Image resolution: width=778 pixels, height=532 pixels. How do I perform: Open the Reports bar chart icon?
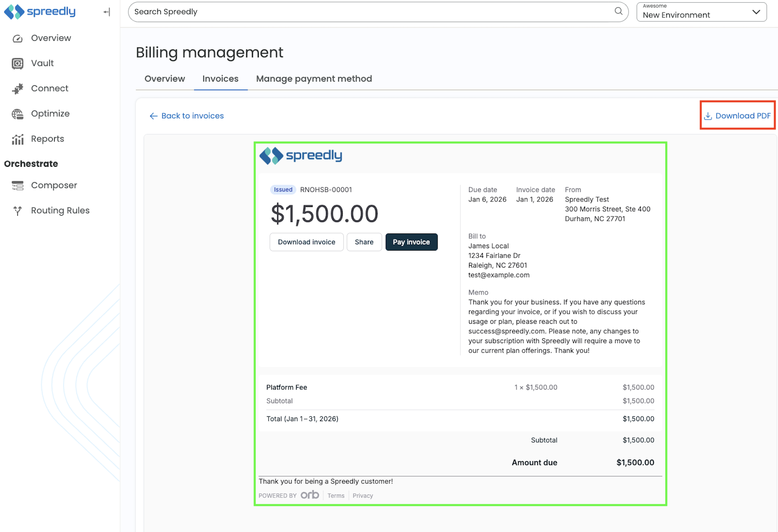[17, 139]
